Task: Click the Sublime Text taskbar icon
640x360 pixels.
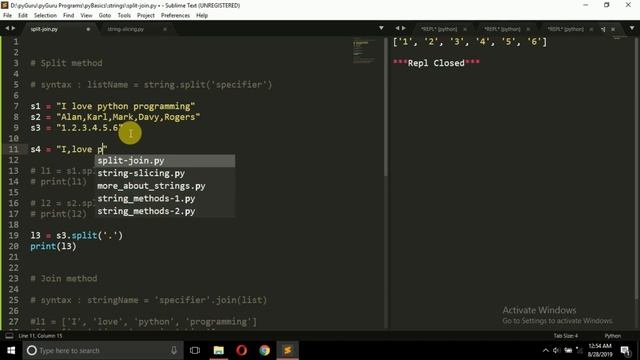Action: click(288, 350)
